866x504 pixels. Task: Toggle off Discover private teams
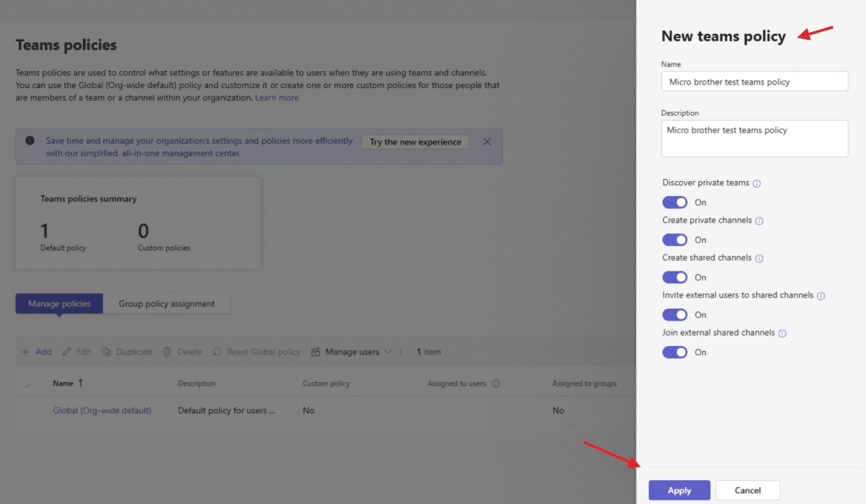click(675, 202)
